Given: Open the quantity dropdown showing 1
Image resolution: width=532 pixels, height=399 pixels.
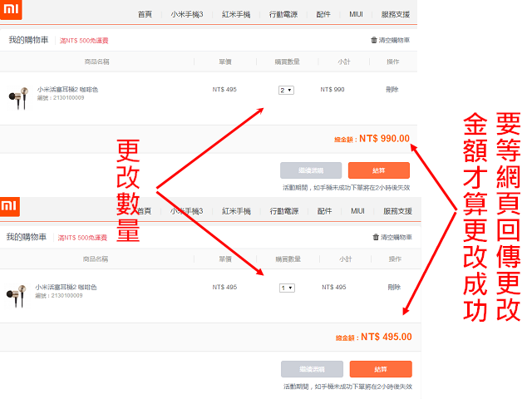Looking at the screenshot, I should tap(287, 288).
